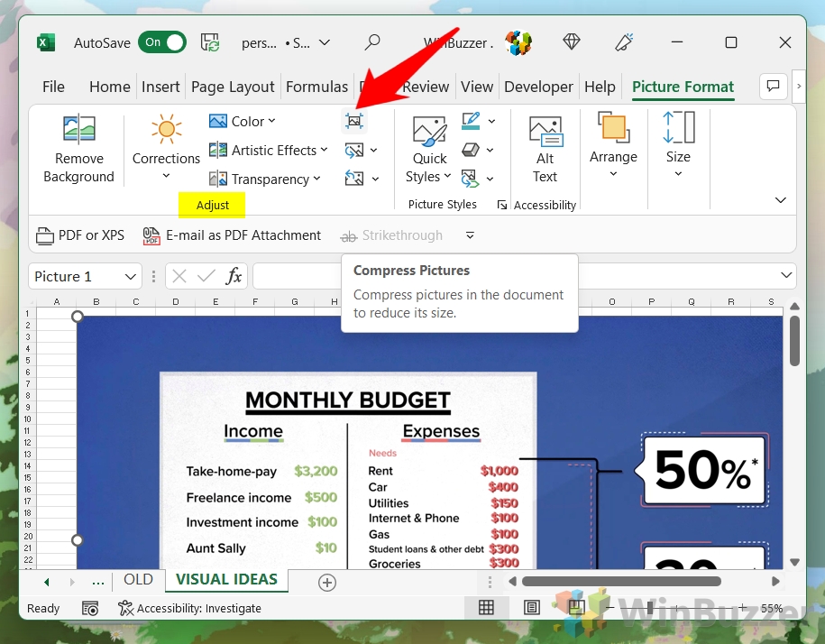Image resolution: width=825 pixels, height=644 pixels.
Task: Go to the previous sheet arrow
Action: click(x=47, y=582)
